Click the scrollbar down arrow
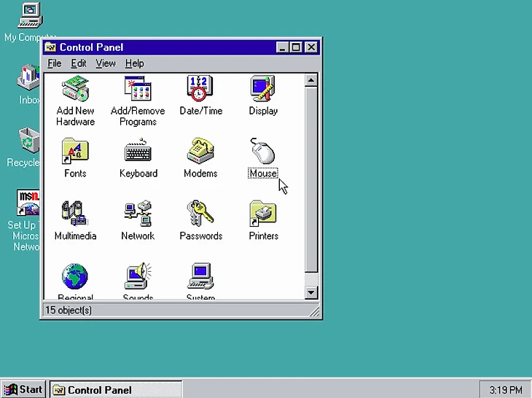The image size is (532, 398). (311, 293)
